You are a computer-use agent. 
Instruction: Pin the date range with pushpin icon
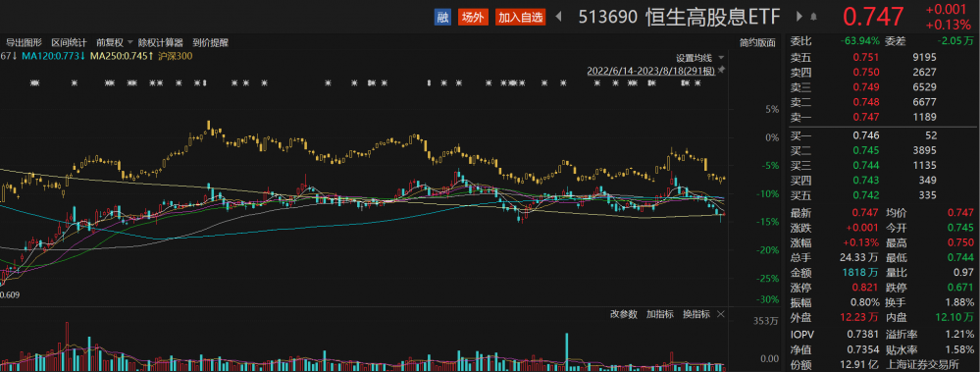[x=721, y=71]
